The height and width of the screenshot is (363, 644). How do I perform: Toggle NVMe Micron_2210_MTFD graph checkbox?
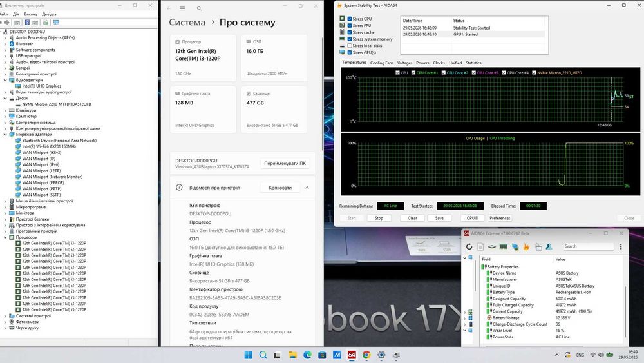point(534,73)
